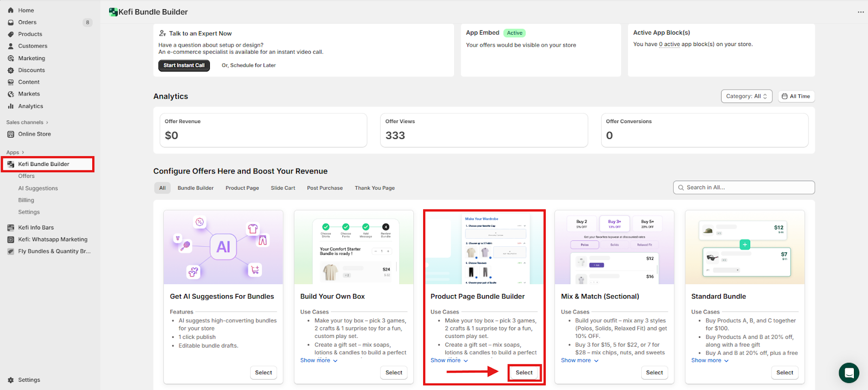This screenshot has width=868, height=390.
Task: Switch to the Post Purchase tab
Action: pyautogui.click(x=324, y=188)
